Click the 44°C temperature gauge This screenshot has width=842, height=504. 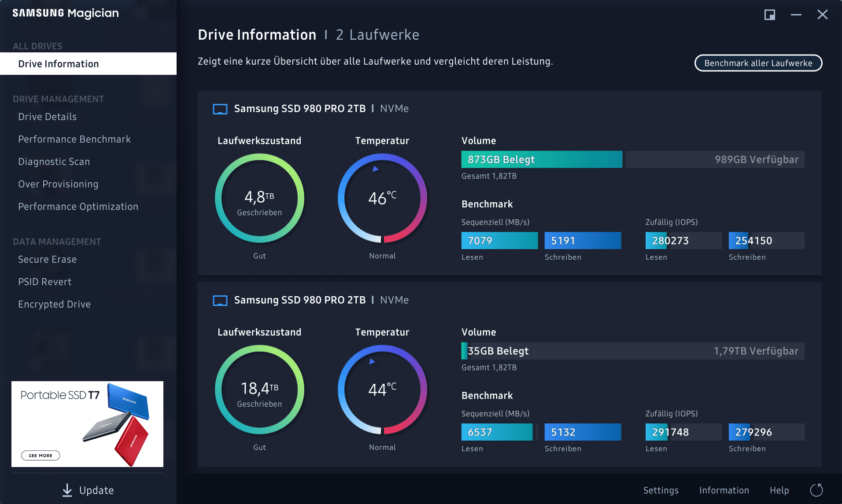(x=382, y=390)
